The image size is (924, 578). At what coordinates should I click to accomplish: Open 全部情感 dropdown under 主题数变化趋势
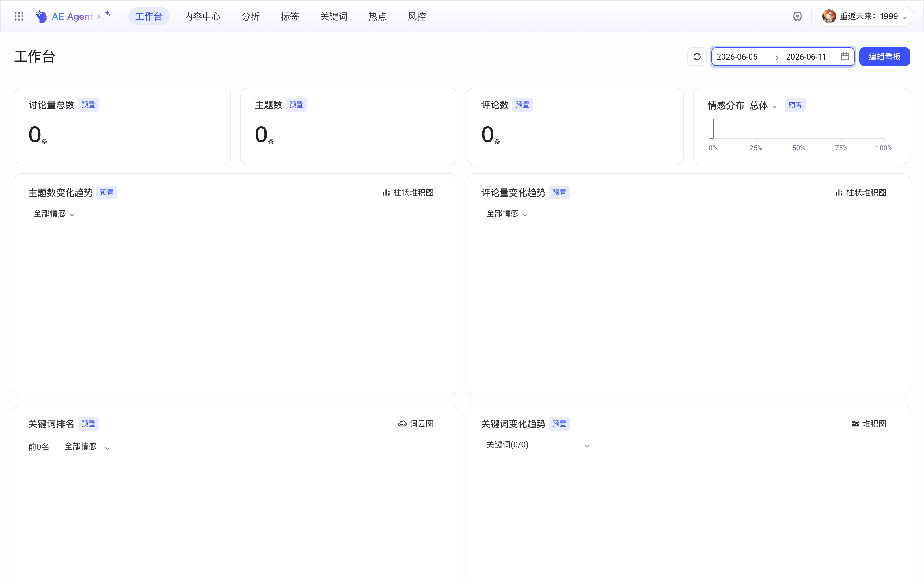click(x=54, y=213)
